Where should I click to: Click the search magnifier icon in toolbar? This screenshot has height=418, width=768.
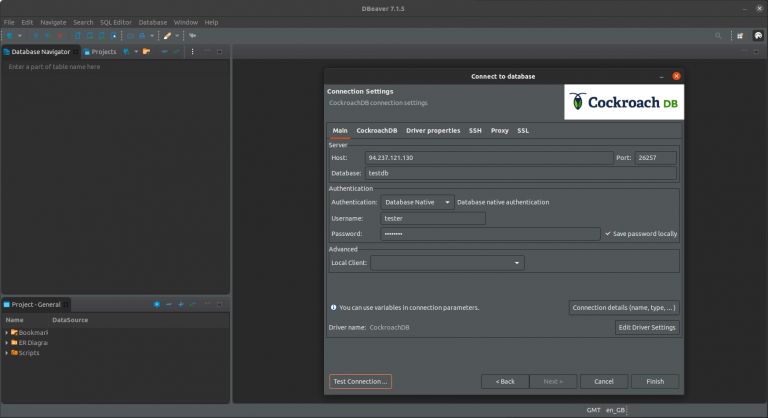coord(717,35)
